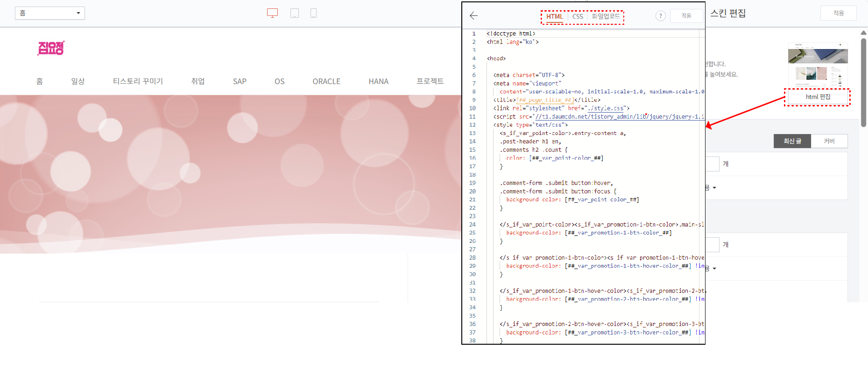Click the style type text/css line
Viewport: 868px width, 369px height.
coord(530,125)
